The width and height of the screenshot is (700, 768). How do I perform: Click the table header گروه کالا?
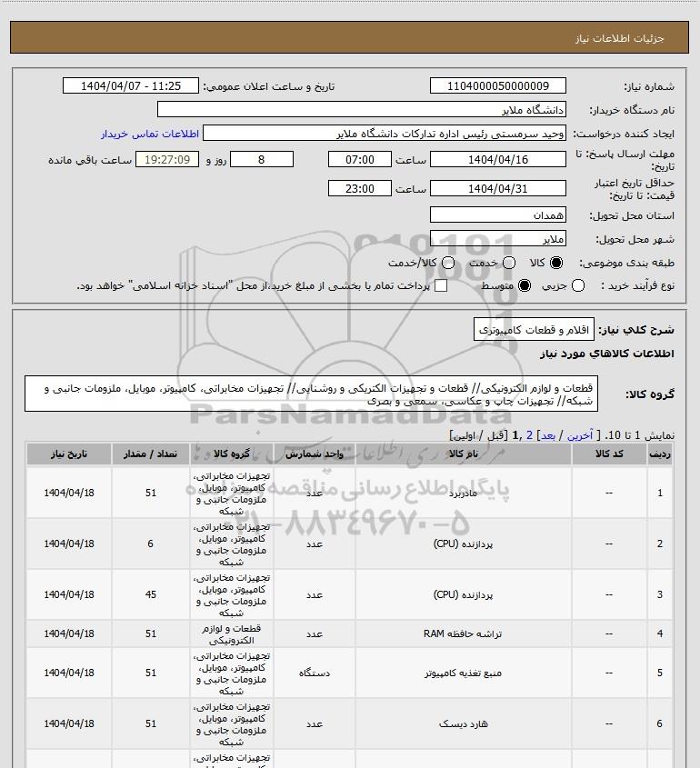231,454
